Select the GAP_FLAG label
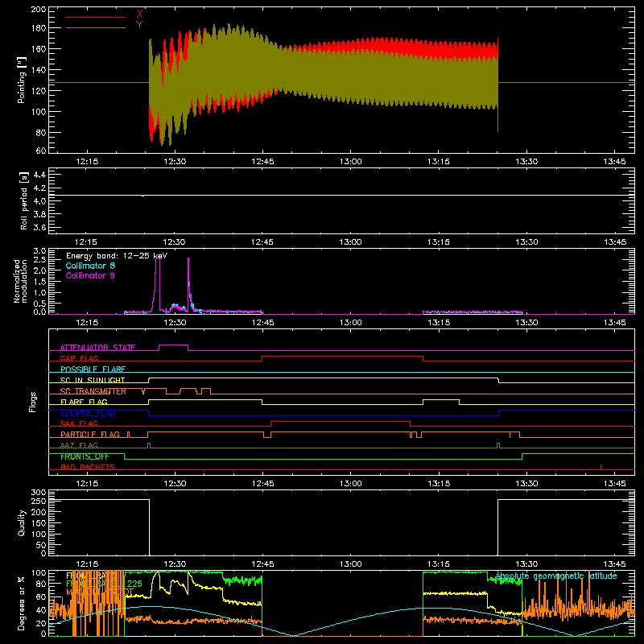Screen dimensions: 644x644 click(x=79, y=358)
